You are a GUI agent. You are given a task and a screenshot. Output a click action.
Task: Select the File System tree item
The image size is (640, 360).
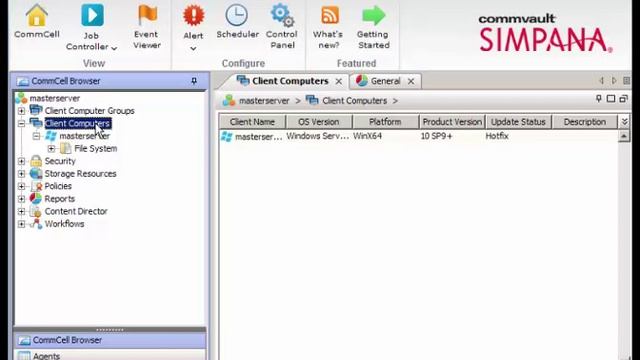coord(96,149)
